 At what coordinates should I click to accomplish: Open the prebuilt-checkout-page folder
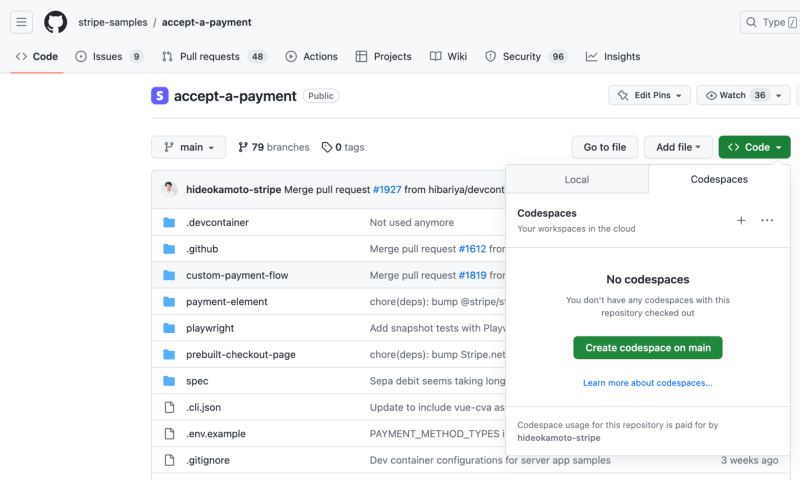[x=241, y=355]
